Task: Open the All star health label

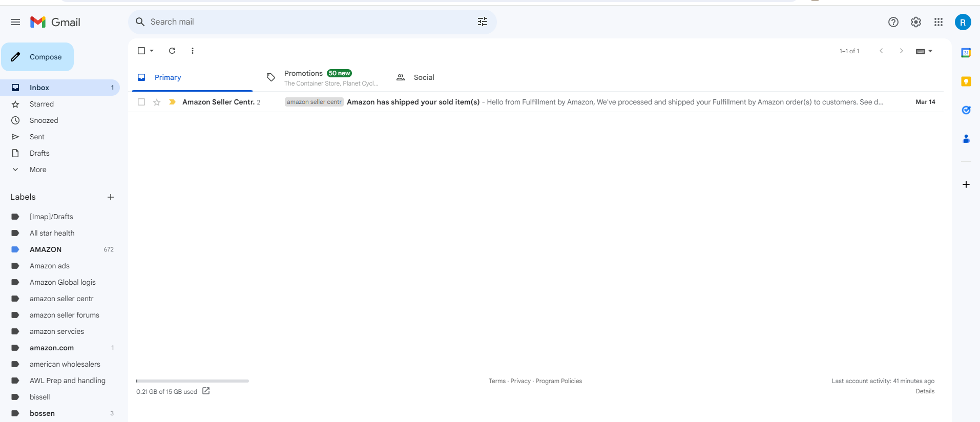Action: 60,233
